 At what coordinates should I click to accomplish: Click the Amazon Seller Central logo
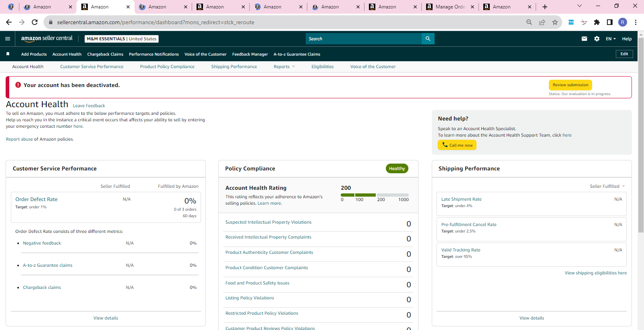[x=47, y=38]
